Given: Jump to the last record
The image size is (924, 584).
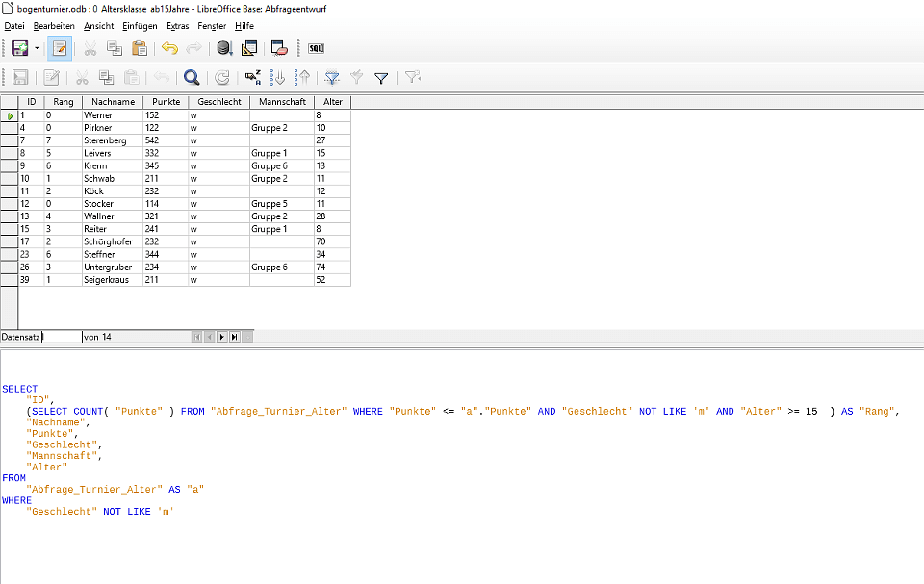Looking at the screenshot, I should pyautogui.click(x=234, y=337).
